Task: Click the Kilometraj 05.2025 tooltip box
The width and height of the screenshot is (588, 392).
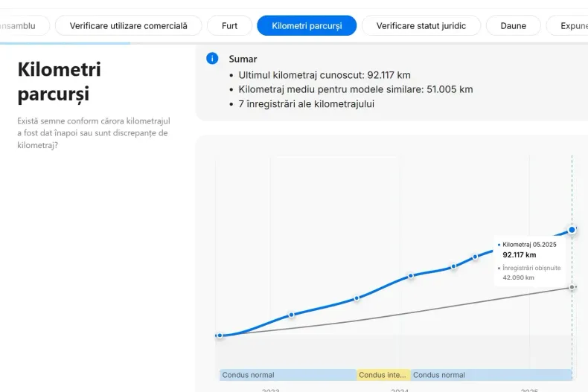Action: tap(530, 260)
